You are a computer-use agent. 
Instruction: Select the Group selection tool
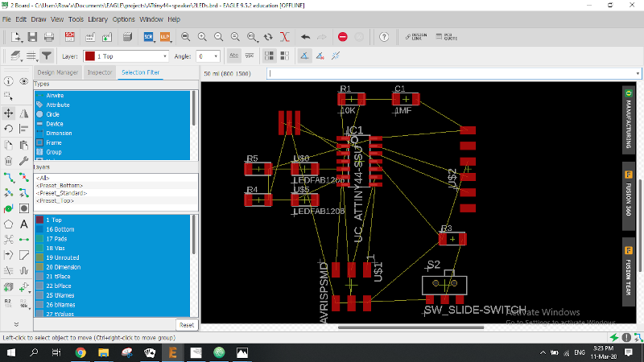[x=8, y=97]
